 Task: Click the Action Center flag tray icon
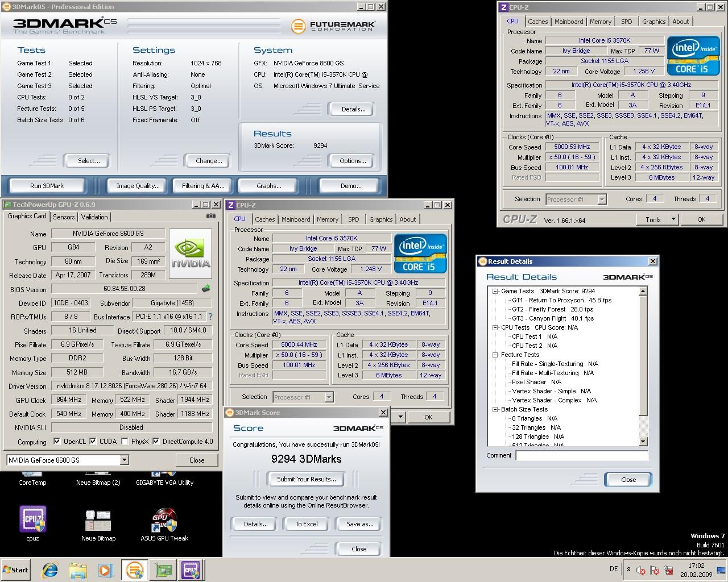pyautogui.click(x=655, y=570)
